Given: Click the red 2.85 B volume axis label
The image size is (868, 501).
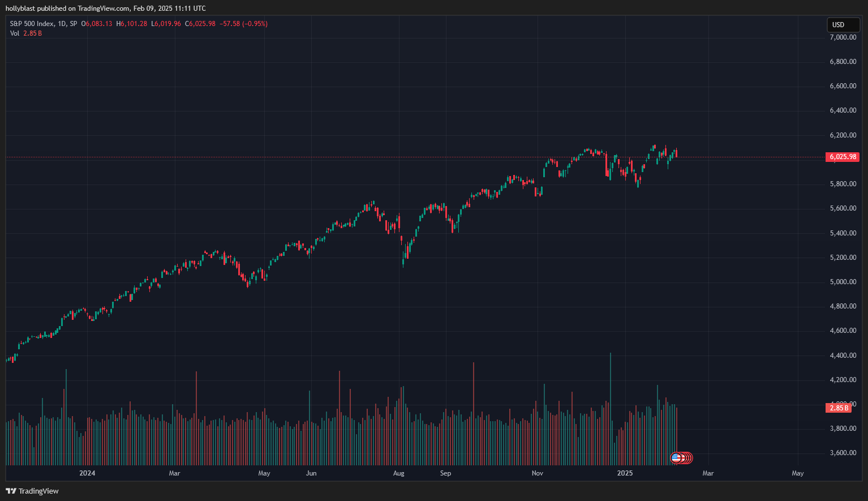Looking at the screenshot, I should 839,408.
